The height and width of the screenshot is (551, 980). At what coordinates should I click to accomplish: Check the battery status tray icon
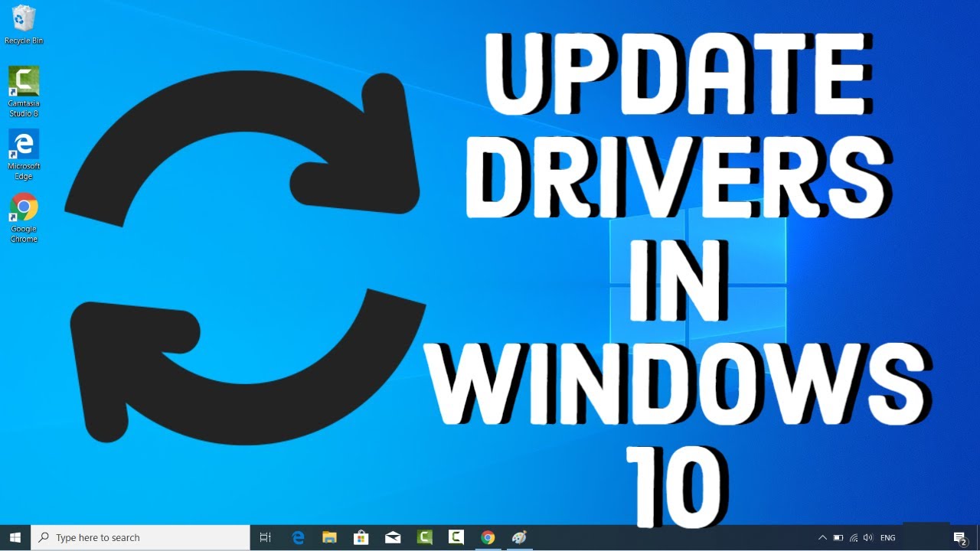click(838, 538)
